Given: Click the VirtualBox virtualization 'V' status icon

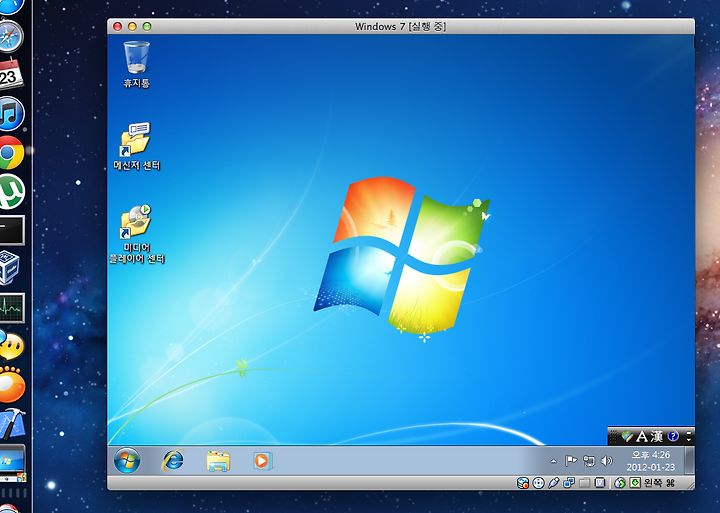Looking at the screenshot, I should click(600, 483).
